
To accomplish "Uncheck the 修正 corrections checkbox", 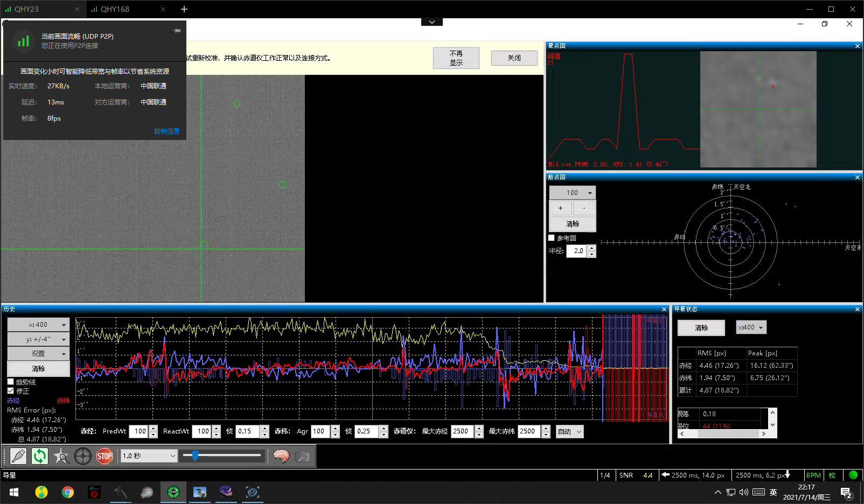I will point(10,391).
